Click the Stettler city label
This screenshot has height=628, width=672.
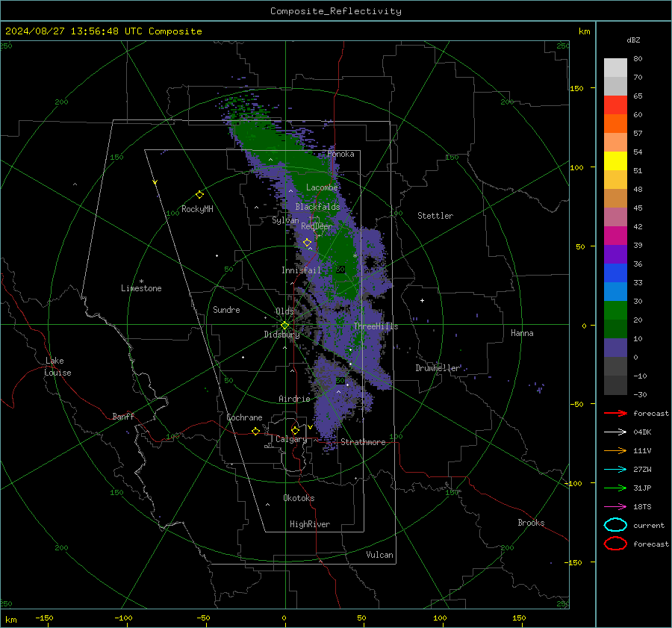click(x=435, y=216)
